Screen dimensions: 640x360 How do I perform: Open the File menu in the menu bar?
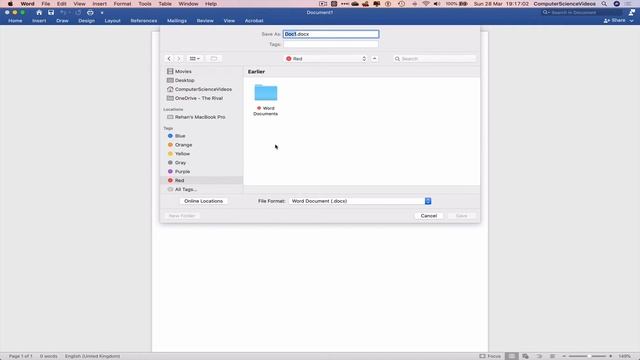coord(46,4)
